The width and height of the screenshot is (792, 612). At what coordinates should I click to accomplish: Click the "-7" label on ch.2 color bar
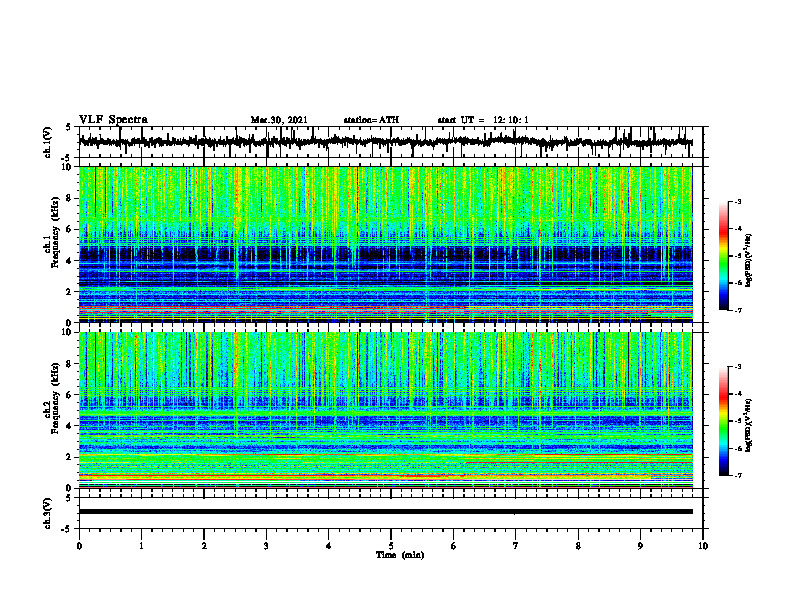pyautogui.click(x=738, y=475)
